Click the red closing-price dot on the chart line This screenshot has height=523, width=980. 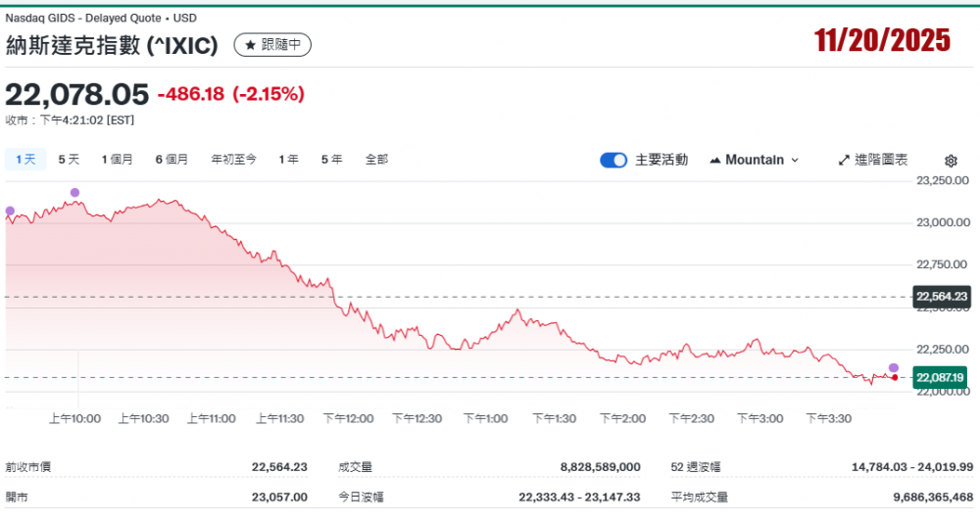point(895,377)
